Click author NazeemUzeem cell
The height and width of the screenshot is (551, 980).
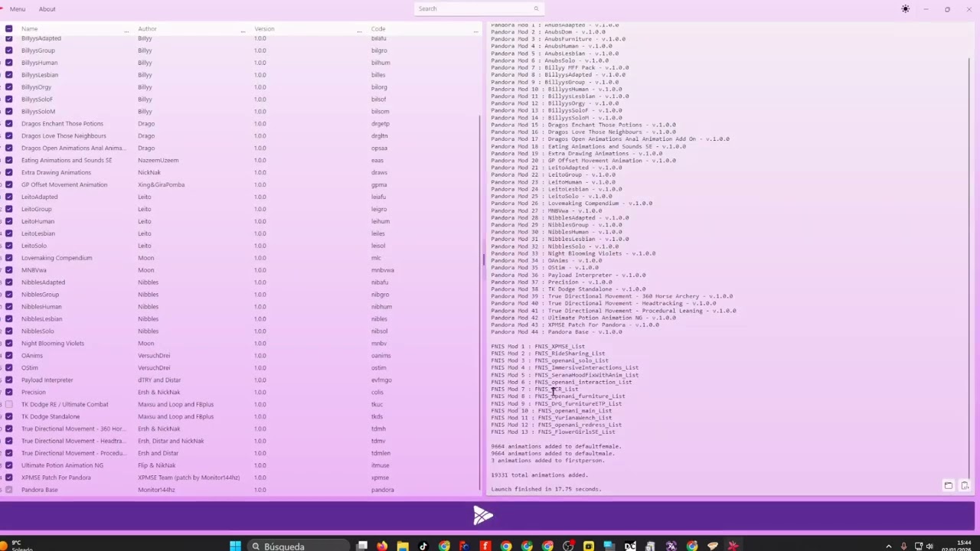158,160
